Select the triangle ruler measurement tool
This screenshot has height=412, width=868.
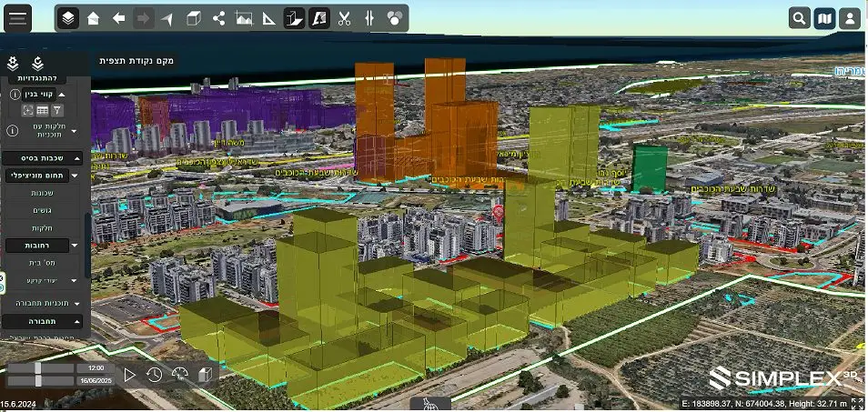[269, 19]
